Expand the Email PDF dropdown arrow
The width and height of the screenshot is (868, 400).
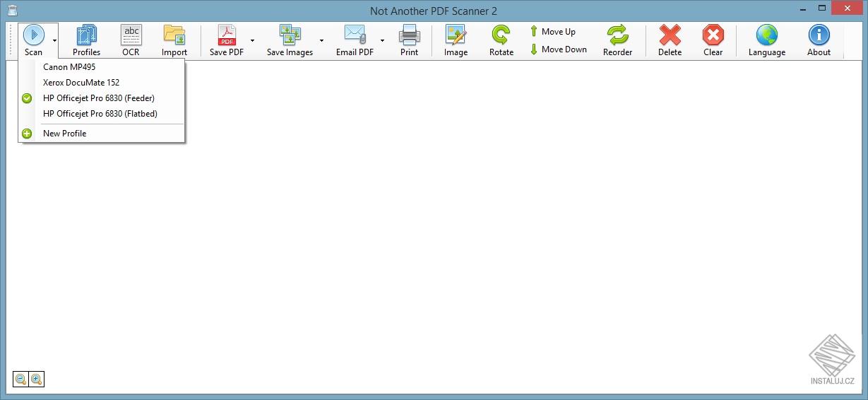pyautogui.click(x=382, y=40)
